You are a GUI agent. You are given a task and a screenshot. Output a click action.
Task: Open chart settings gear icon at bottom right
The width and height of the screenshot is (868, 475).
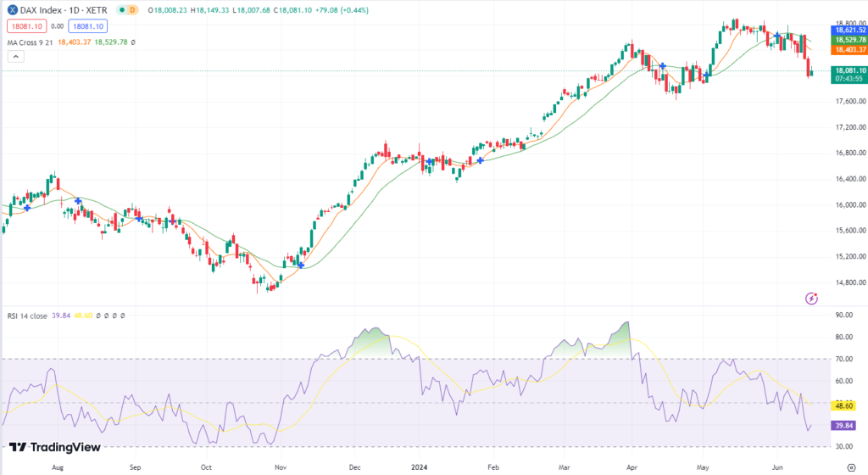point(851,468)
